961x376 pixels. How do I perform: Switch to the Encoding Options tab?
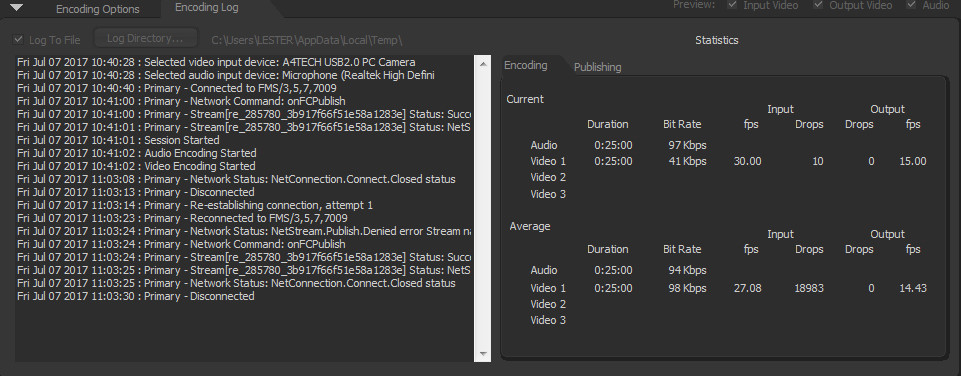(x=98, y=9)
